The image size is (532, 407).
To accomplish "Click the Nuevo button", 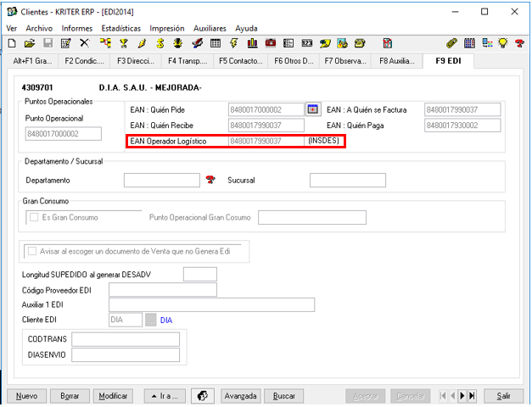I will [27, 396].
